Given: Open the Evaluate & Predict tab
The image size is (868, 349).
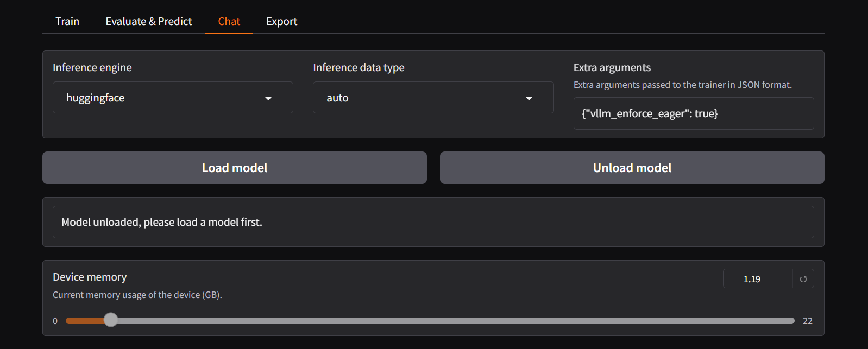Looking at the screenshot, I should [148, 21].
